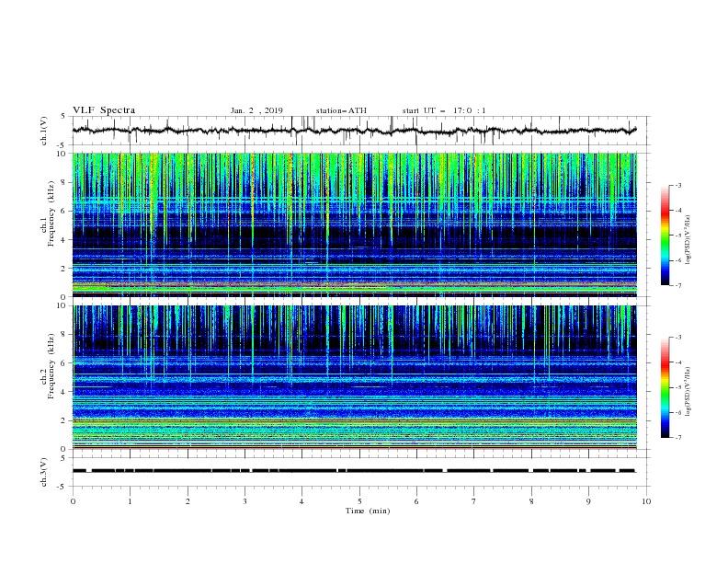
Task: Click the time axis tick label "5"
Action: (359, 501)
